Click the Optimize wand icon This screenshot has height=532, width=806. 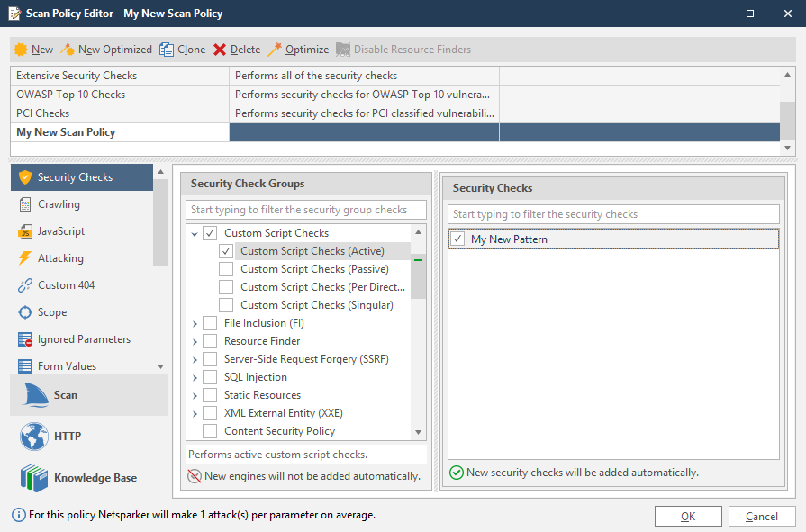(275, 50)
